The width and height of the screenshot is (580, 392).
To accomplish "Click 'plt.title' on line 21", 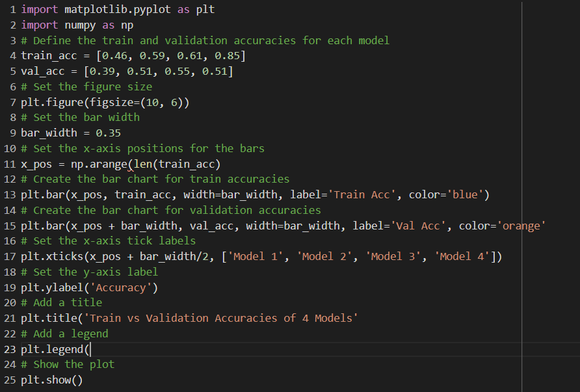I will pos(49,318).
